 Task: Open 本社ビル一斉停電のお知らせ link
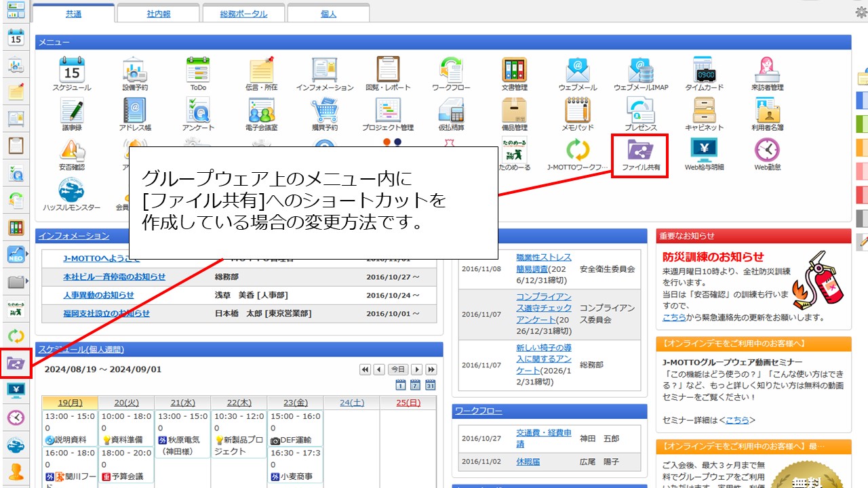tap(114, 277)
